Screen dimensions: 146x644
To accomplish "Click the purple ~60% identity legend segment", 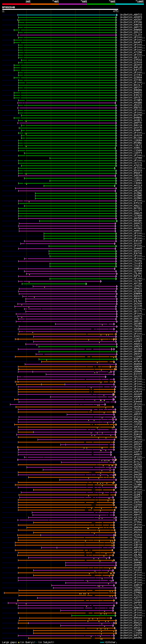I will point(73,4).
